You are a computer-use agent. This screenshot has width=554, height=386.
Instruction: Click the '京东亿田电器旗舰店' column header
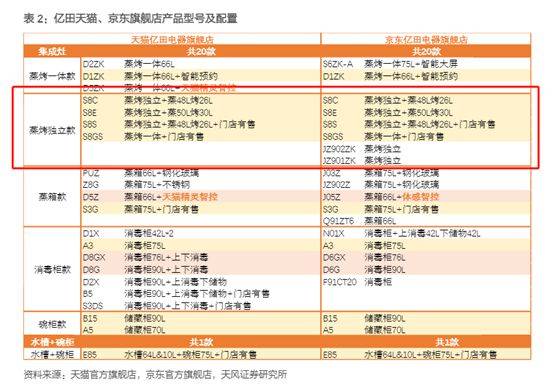426,39
